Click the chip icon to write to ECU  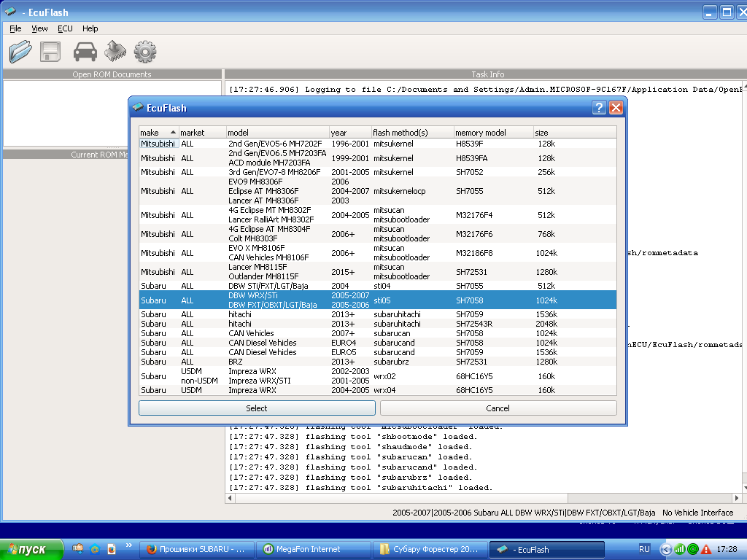115,51
